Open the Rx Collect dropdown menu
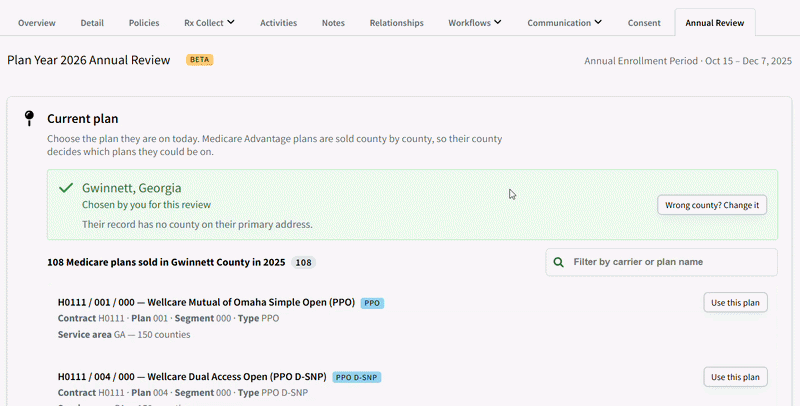Screen dimensions: 800x406 pyautogui.click(x=209, y=22)
